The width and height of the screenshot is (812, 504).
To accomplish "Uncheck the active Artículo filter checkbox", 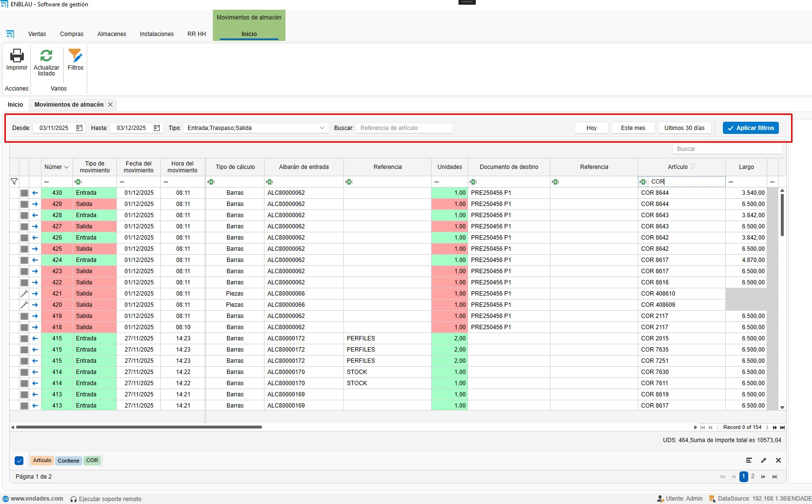I will 19,461.
